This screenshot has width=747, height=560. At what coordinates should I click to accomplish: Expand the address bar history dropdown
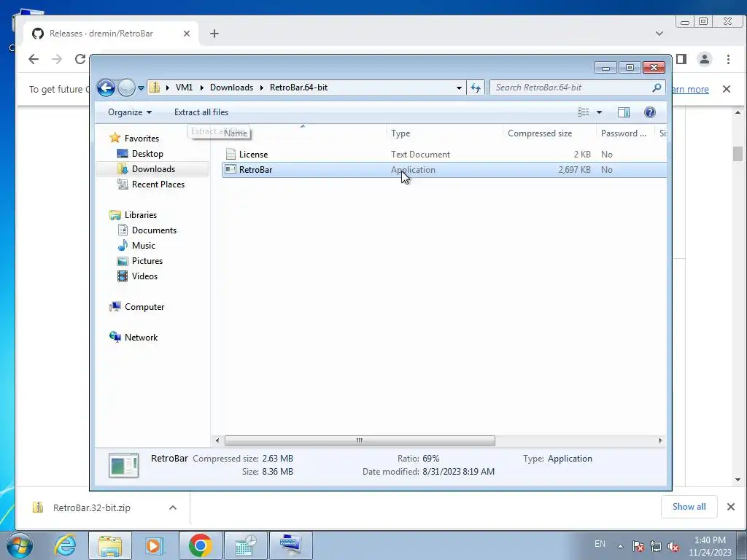459,87
